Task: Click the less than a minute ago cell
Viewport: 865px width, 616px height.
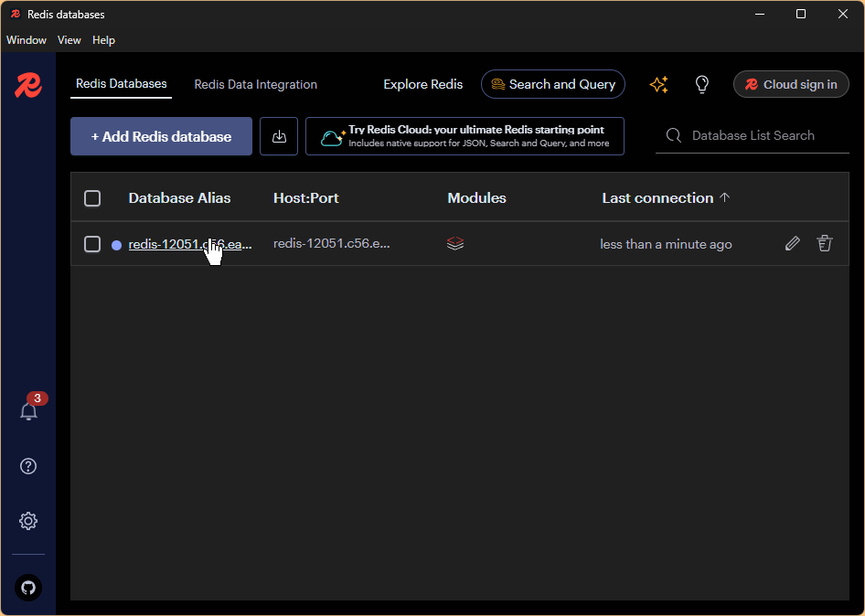Action: tap(666, 244)
